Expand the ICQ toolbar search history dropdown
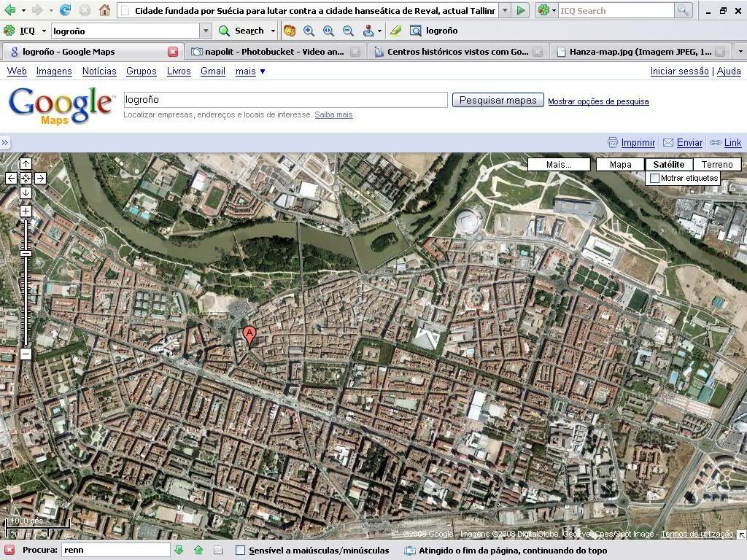 pos(206,31)
